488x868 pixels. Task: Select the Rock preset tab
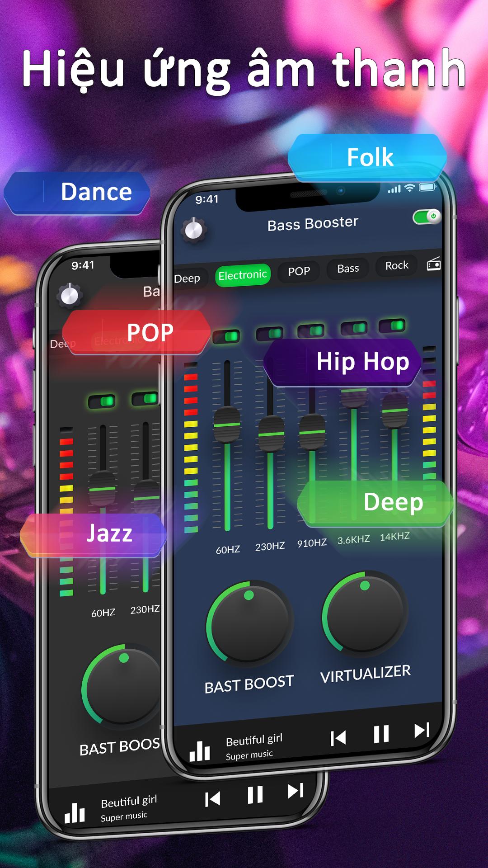click(397, 265)
